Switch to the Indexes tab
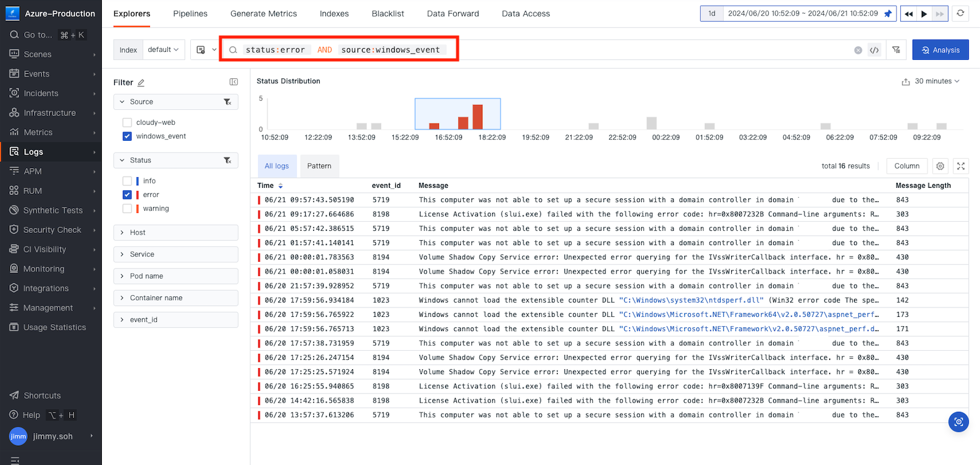The width and height of the screenshot is (980, 465). [x=334, y=14]
